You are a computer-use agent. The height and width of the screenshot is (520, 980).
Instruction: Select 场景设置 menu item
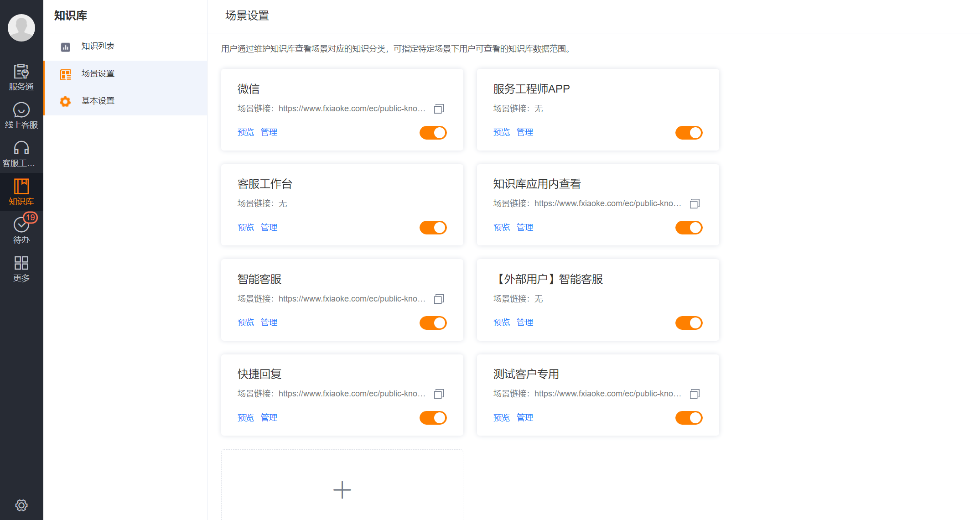[x=98, y=73]
